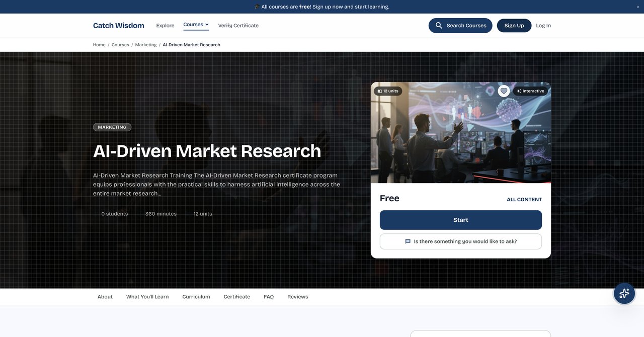Screen dimensions: 644x337
Task: Click the sparkle icon on Interactive badge
Action: coord(519,91)
